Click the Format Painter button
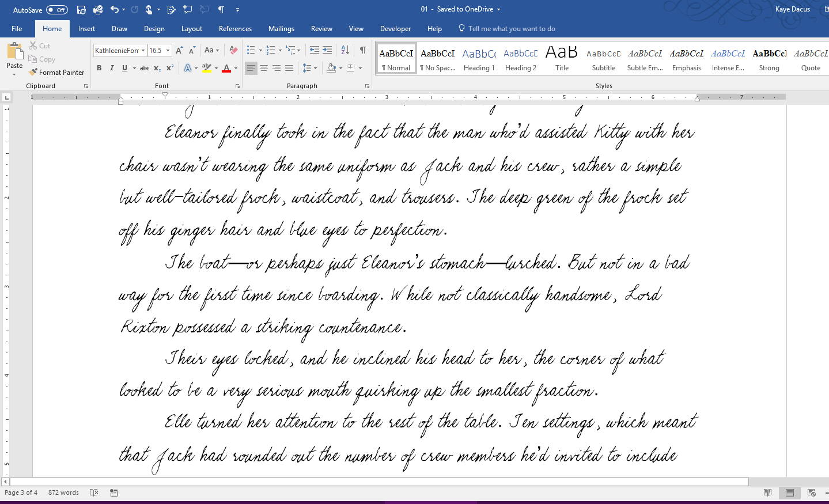Screen dimensions: 829x504 [56, 73]
